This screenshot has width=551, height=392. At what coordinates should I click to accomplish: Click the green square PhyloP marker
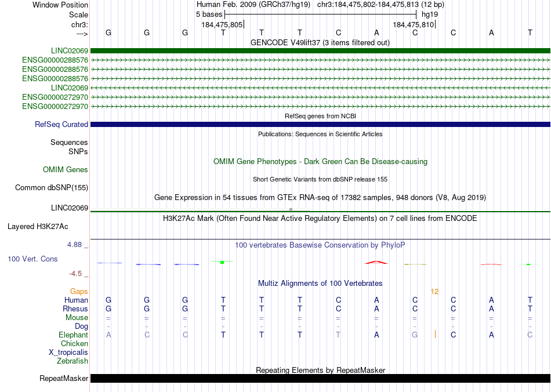222,262
